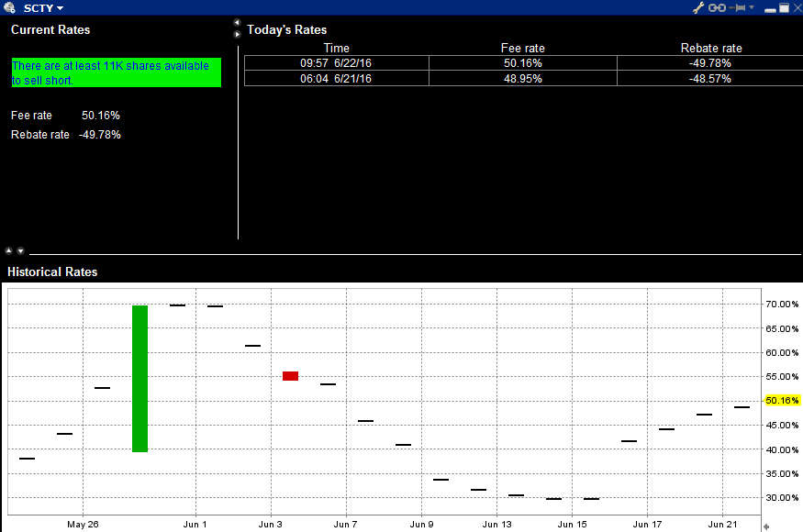Viewport: 803px width, 532px height.
Task: Open the small dropdown arrow next to the pin
Action: click(x=752, y=7)
